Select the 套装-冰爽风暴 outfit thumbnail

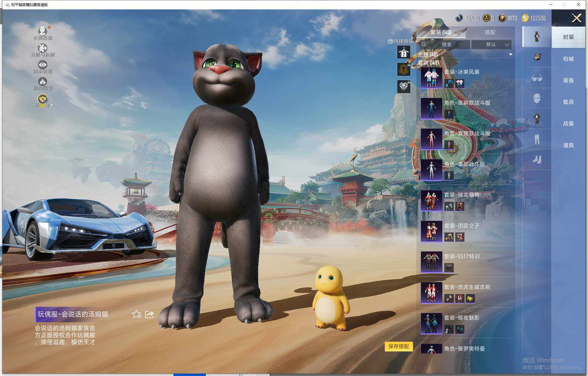click(431, 77)
